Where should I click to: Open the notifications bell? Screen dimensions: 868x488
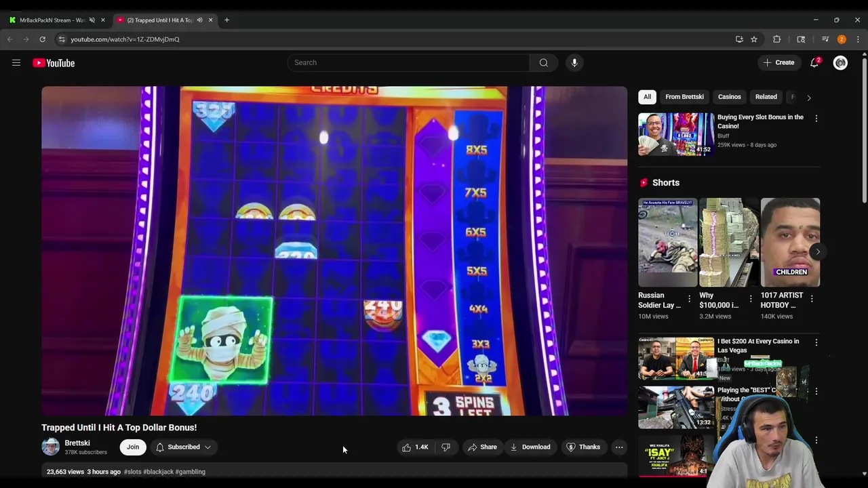coord(814,62)
